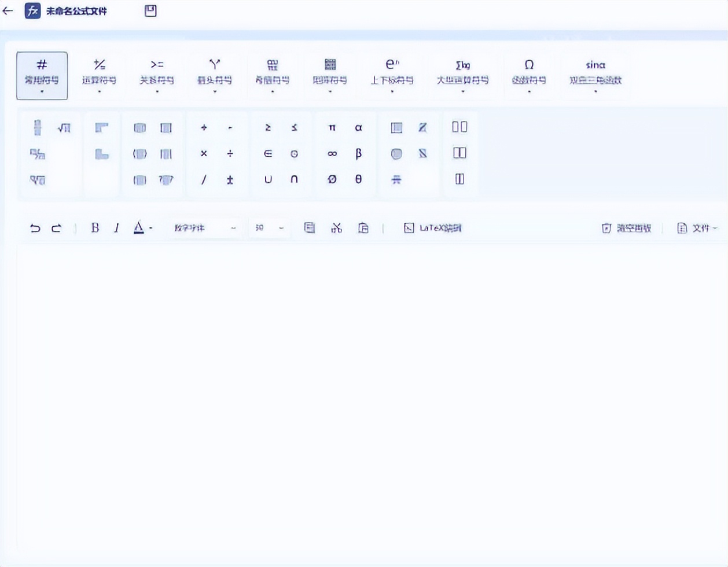Open the 文件 dropdown menu

point(698,228)
